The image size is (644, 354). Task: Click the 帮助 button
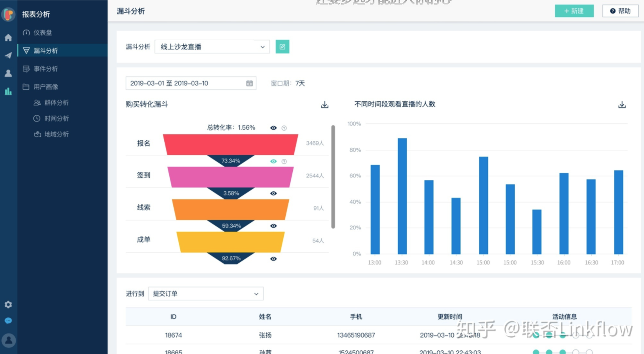point(620,11)
